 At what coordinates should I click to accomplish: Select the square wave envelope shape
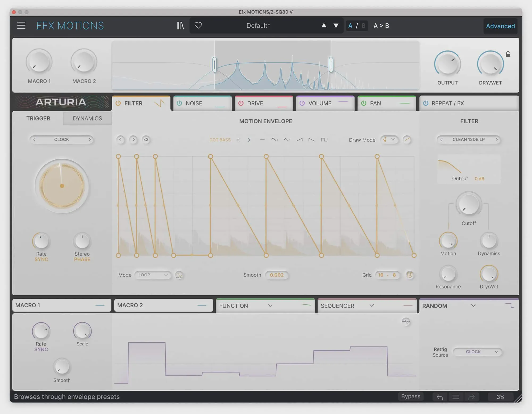pos(324,140)
